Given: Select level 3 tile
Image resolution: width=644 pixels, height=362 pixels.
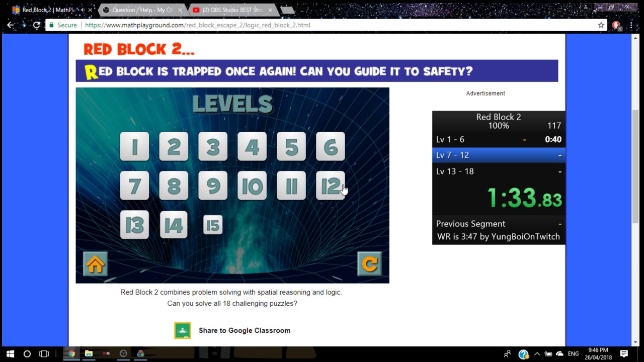Looking at the screenshot, I should 213,146.
